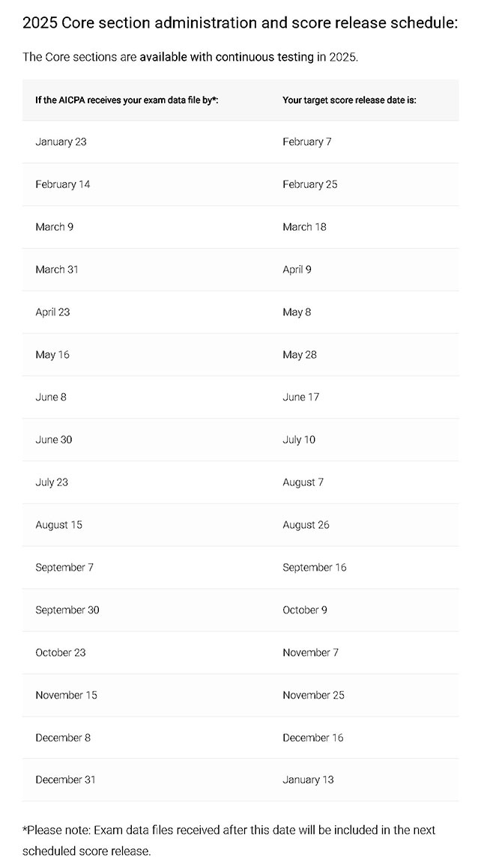Click the March 18 release date
This screenshot has height=868, width=487.
(304, 227)
